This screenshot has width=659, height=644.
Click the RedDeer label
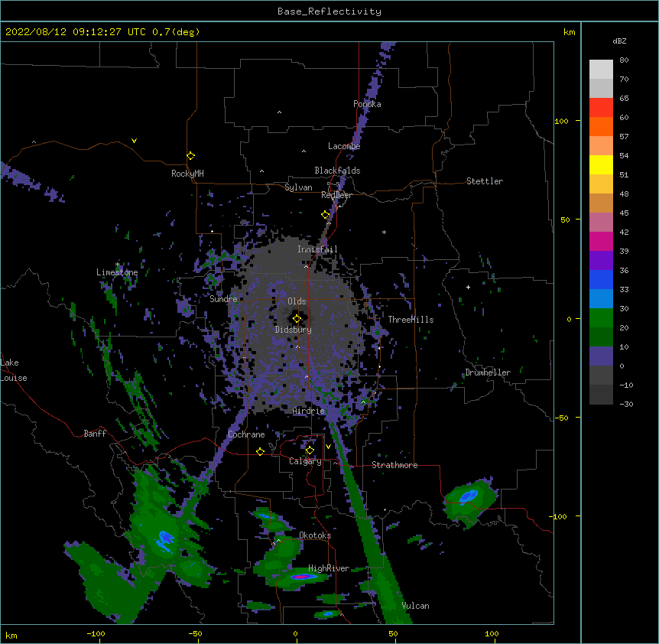click(x=336, y=195)
